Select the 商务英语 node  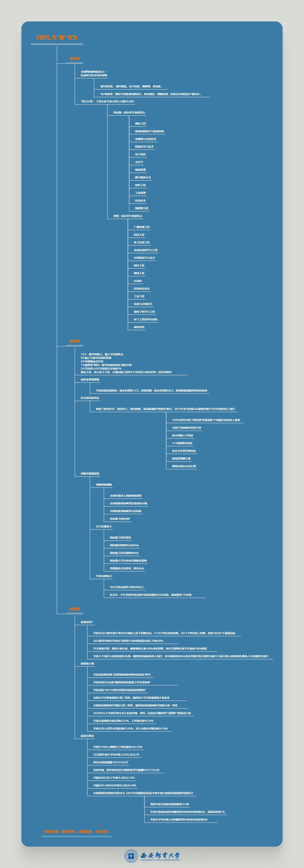(x=139, y=327)
